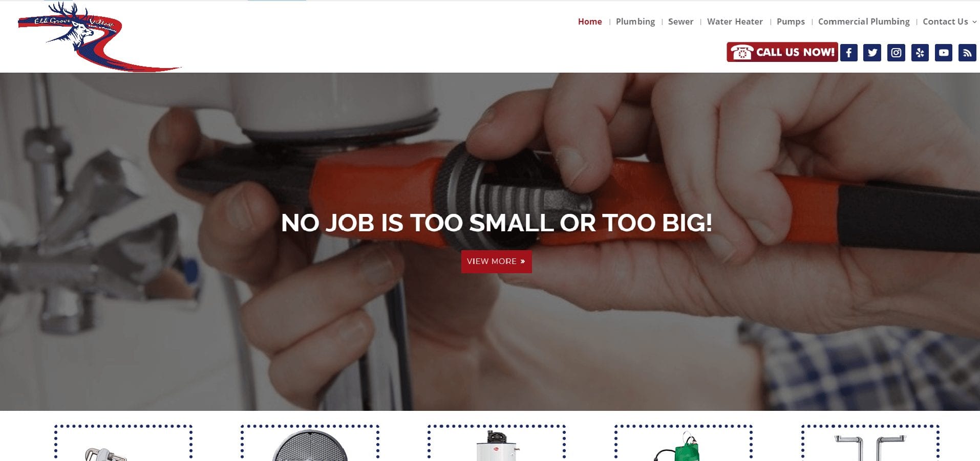
Task: Open the YouTube social icon
Action: (x=943, y=52)
